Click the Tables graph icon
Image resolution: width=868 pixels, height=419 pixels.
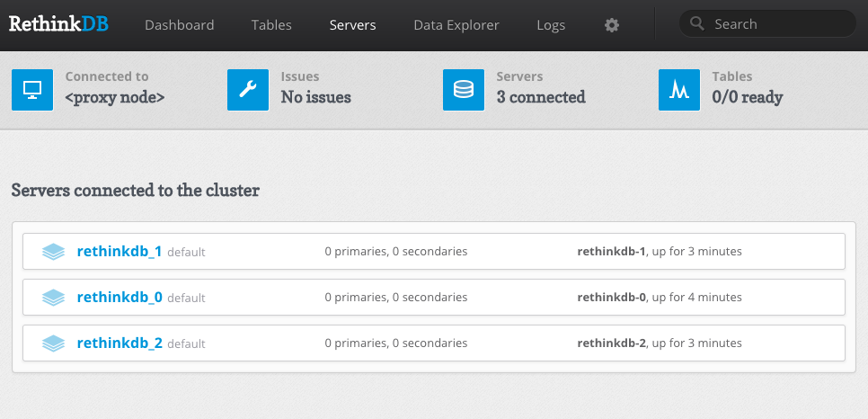tap(679, 90)
